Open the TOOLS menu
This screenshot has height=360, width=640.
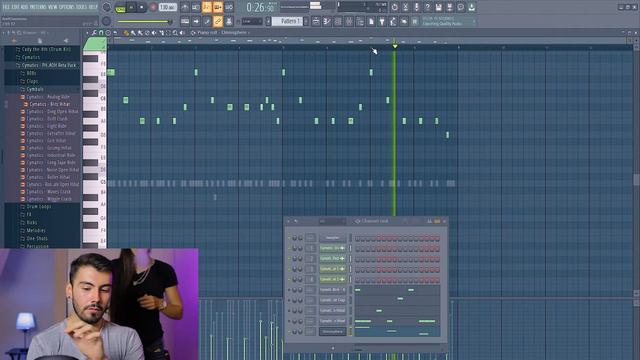[x=82, y=7]
